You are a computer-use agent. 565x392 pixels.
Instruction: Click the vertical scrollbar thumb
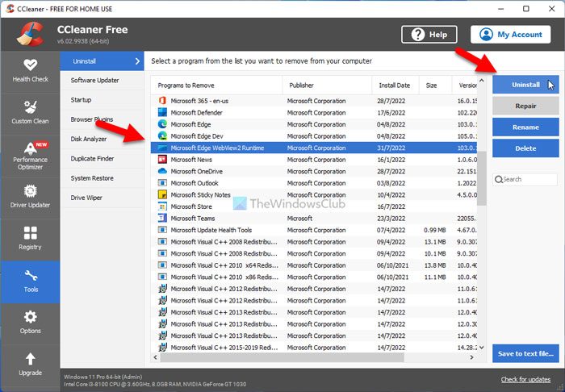[x=482, y=178]
